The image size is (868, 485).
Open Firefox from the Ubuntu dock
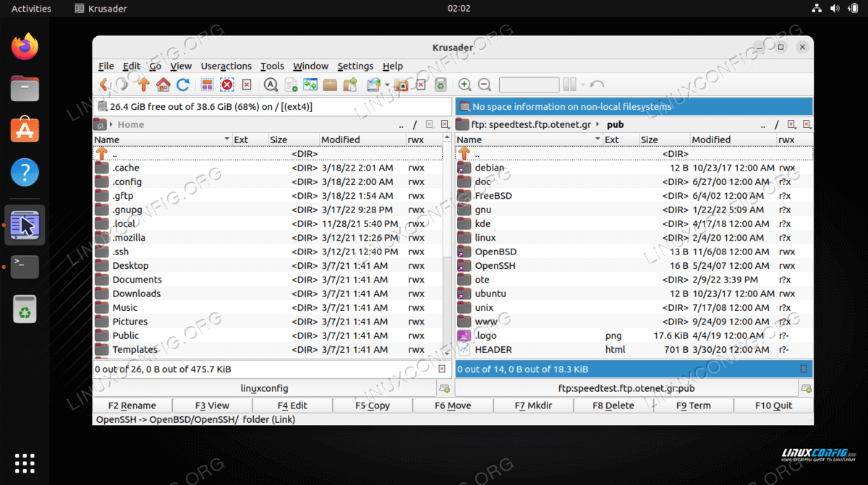(25, 48)
